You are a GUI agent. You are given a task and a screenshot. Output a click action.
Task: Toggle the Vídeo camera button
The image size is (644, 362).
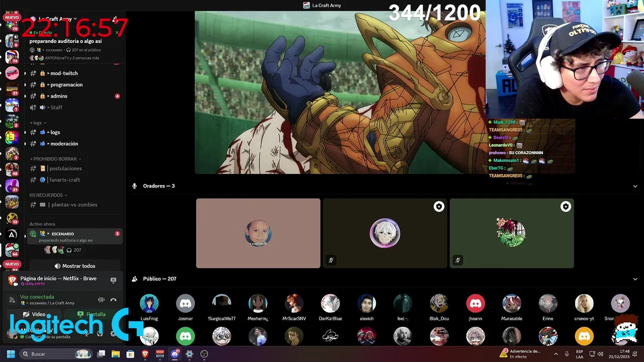click(35, 314)
